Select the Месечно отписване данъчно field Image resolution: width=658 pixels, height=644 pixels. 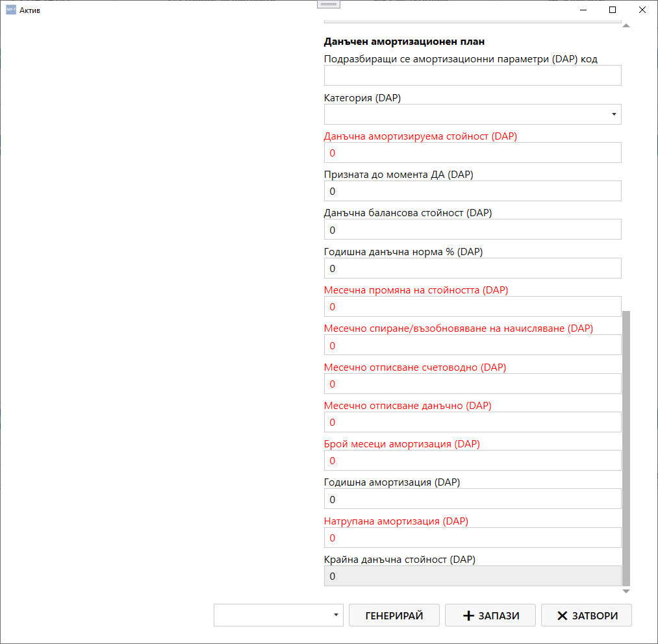[x=472, y=422]
